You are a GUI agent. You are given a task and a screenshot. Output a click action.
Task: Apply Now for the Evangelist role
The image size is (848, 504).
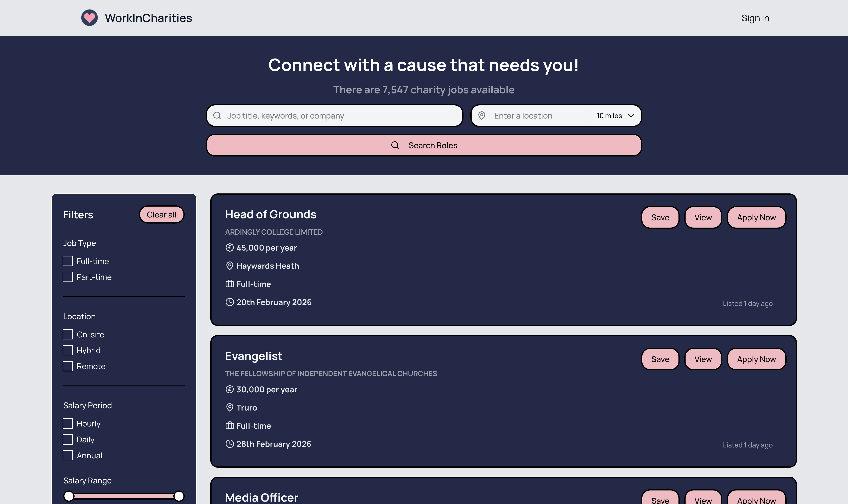click(756, 359)
